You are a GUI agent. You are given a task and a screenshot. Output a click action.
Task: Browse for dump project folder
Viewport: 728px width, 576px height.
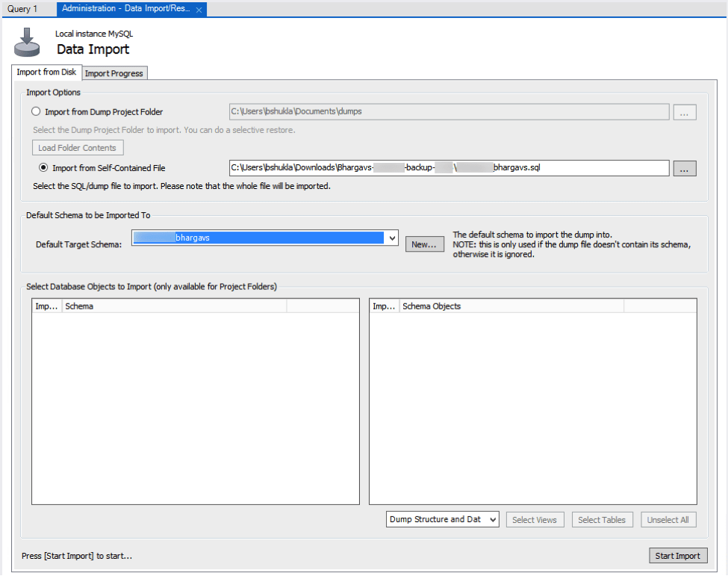pos(685,112)
